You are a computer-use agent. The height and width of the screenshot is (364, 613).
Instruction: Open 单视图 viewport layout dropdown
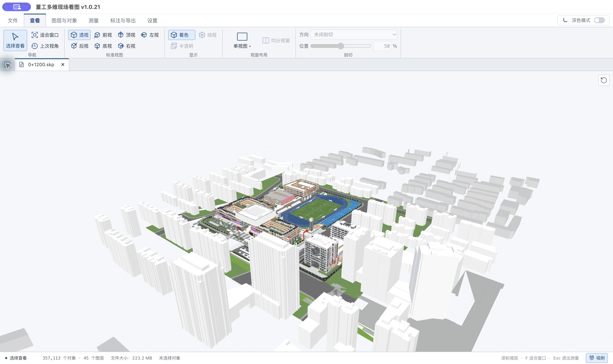coord(242,40)
